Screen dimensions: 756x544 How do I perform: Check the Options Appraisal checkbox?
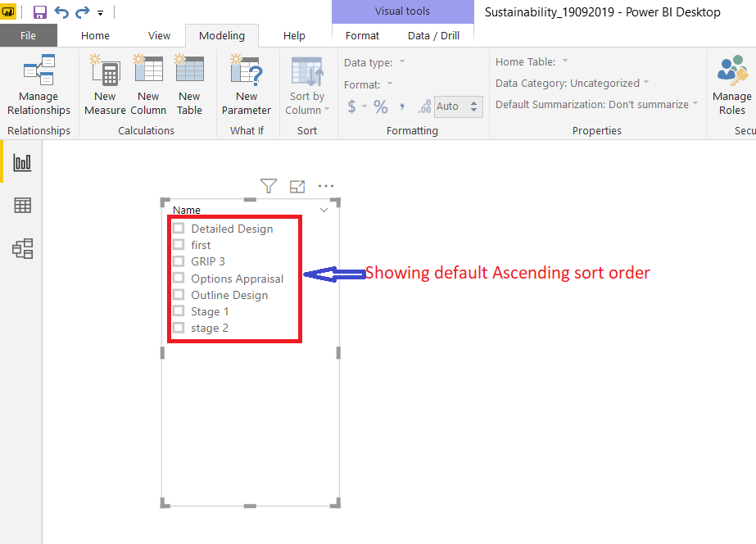pos(179,278)
